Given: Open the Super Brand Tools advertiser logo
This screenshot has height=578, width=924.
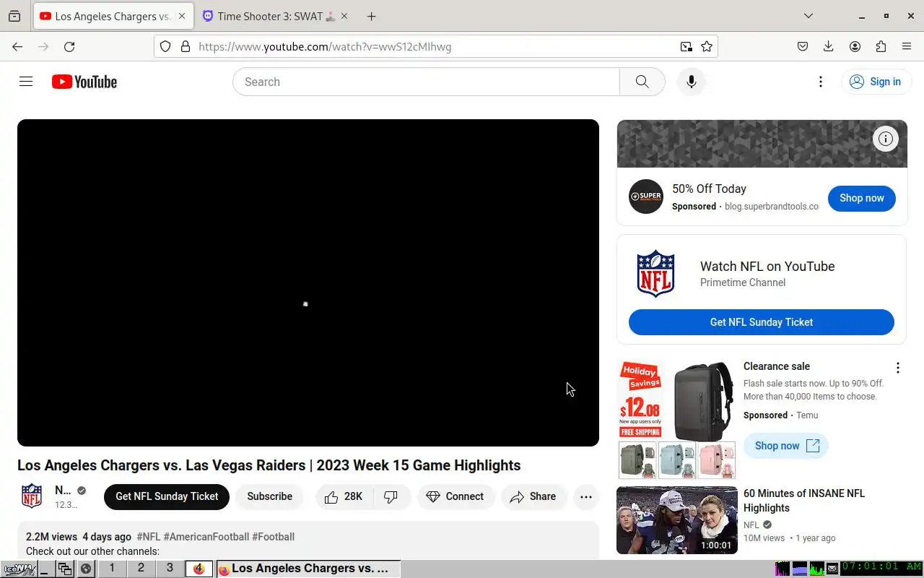Looking at the screenshot, I should point(645,197).
